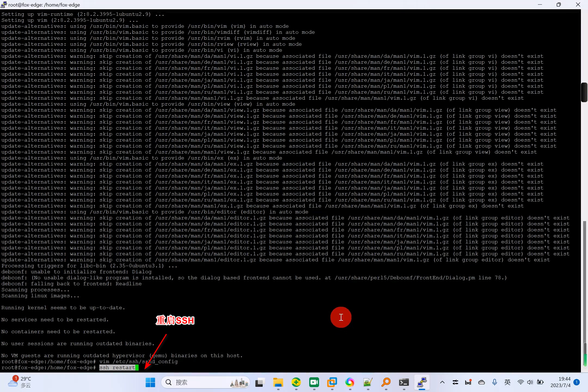This screenshot has height=392, width=588.
Task: Open the green circle plus app
Action: 296,382
